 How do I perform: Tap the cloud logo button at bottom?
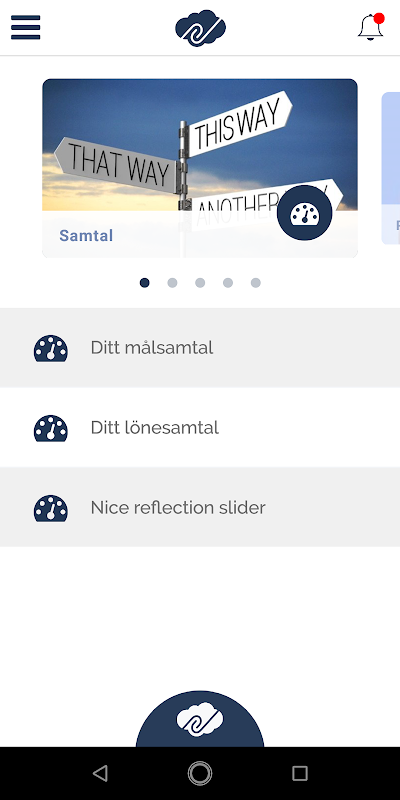click(x=200, y=719)
